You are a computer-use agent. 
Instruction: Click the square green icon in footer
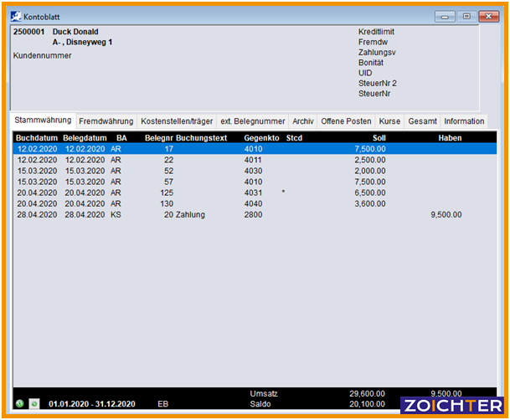pyautogui.click(x=34, y=403)
